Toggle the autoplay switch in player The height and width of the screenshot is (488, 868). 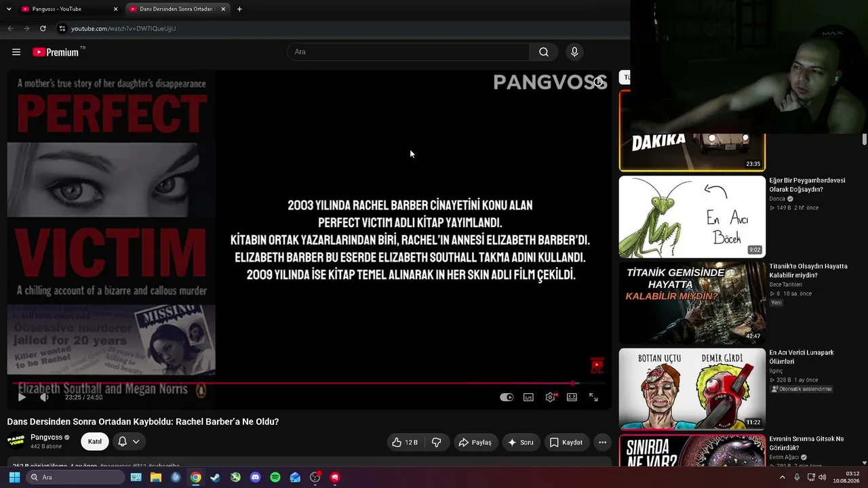[x=507, y=397]
